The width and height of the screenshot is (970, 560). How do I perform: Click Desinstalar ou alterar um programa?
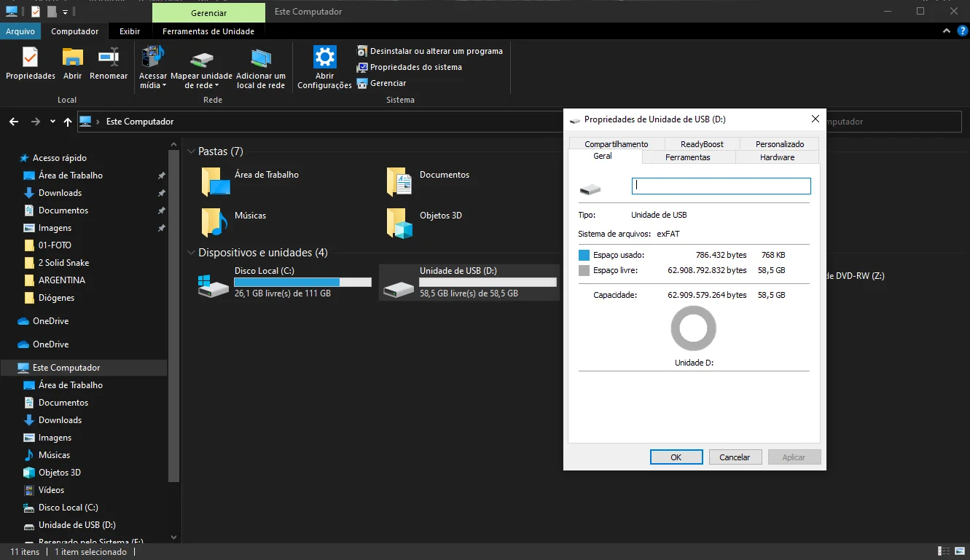429,51
